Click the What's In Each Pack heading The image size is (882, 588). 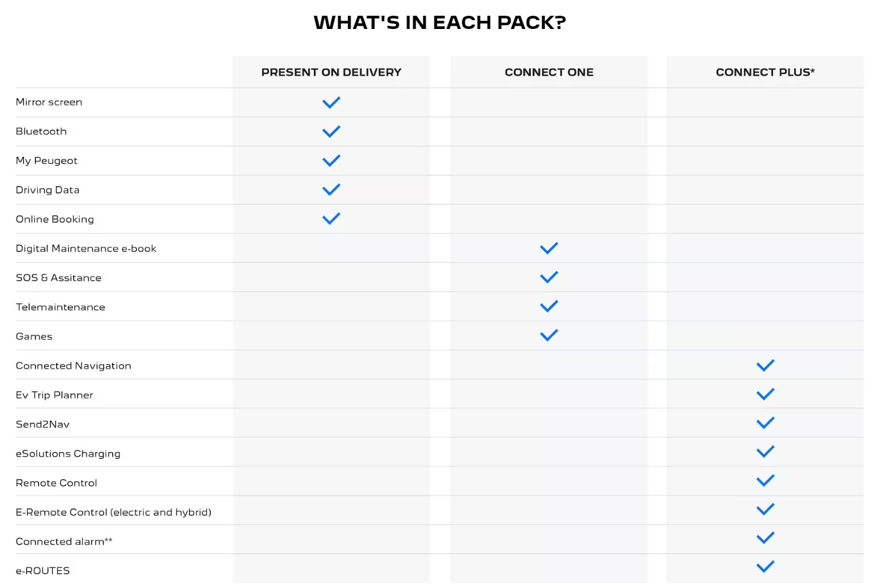(440, 23)
